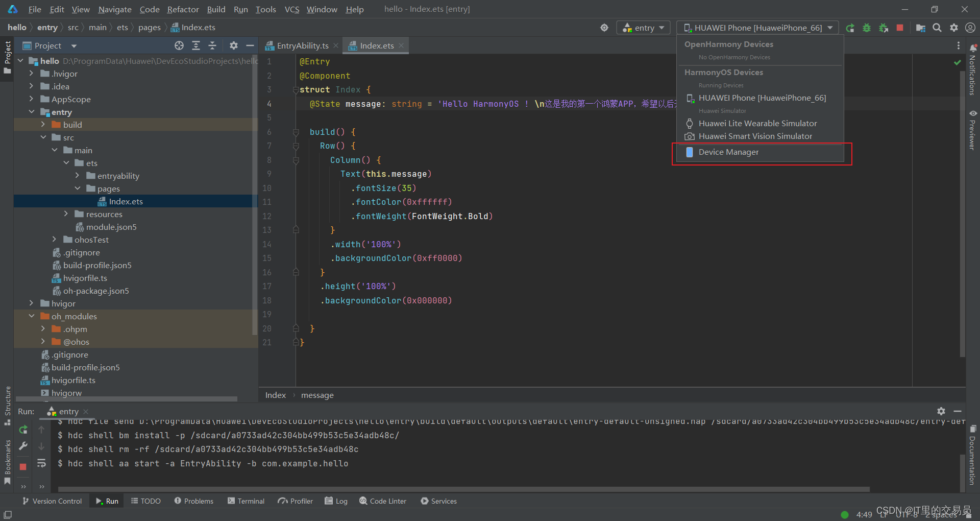Expand the build folder
Screen dimensions: 980x521
43,125
